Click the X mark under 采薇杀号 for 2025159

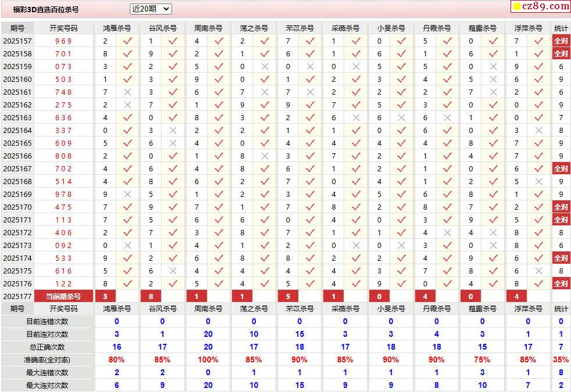pos(356,67)
